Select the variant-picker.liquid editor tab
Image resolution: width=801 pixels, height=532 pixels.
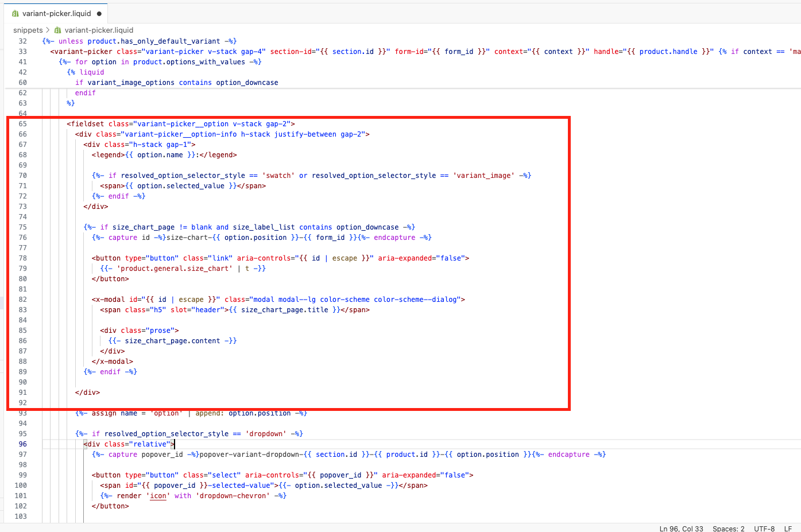click(x=56, y=14)
